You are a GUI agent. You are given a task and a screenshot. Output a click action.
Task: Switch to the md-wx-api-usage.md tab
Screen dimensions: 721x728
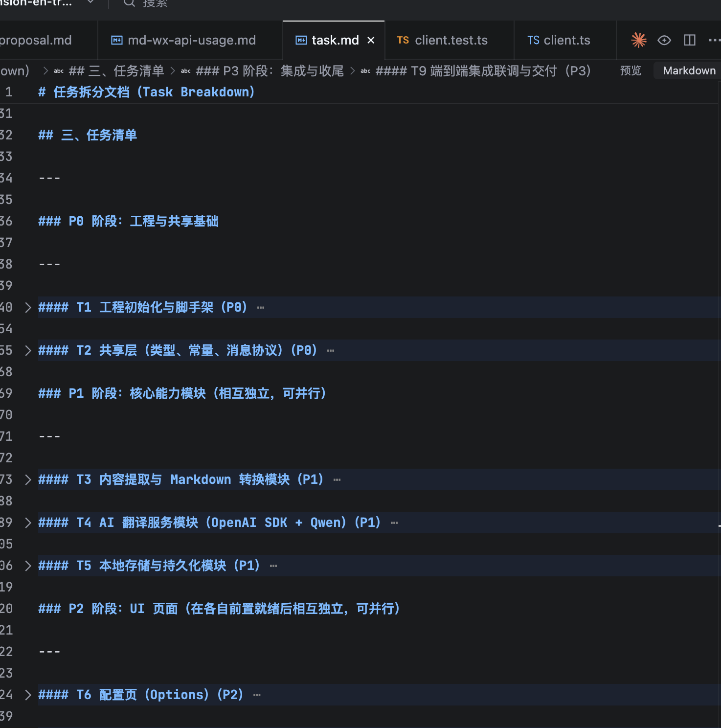pyautogui.click(x=183, y=40)
